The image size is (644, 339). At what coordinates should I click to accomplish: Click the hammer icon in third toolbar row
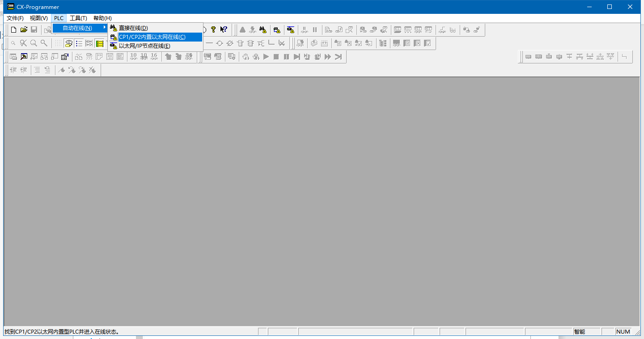pos(24,57)
